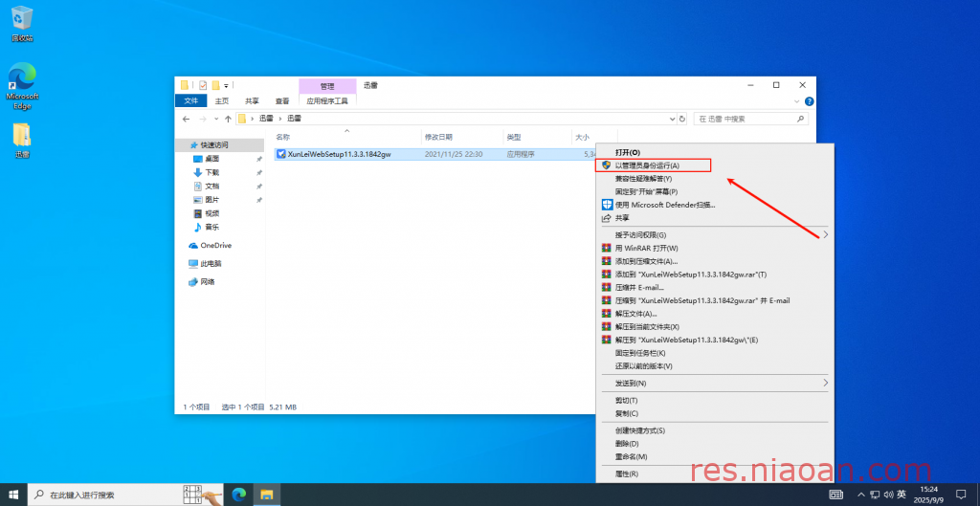Go up one folder level arrow
Image resolution: width=980 pixels, height=506 pixels.
(x=228, y=119)
